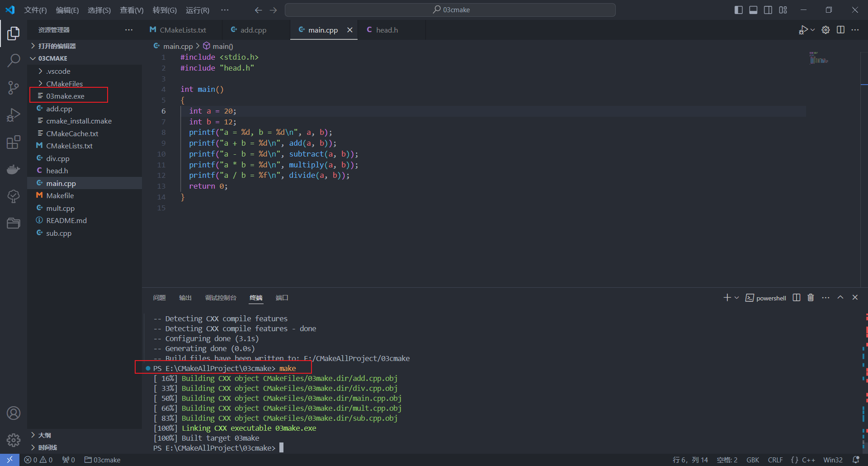Image resolution: width=868 pixels, height=466 pixels.
Task: Split the editor to the right
Action: point(840,30)
